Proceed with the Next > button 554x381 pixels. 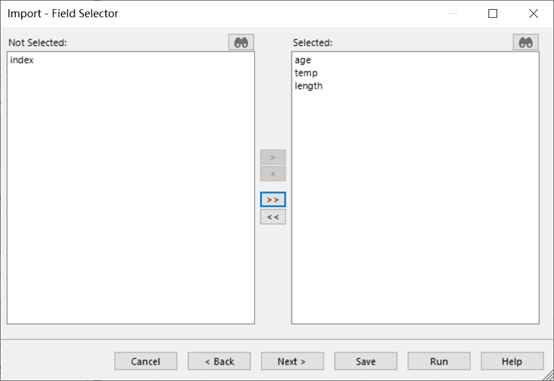coord(292,361)
